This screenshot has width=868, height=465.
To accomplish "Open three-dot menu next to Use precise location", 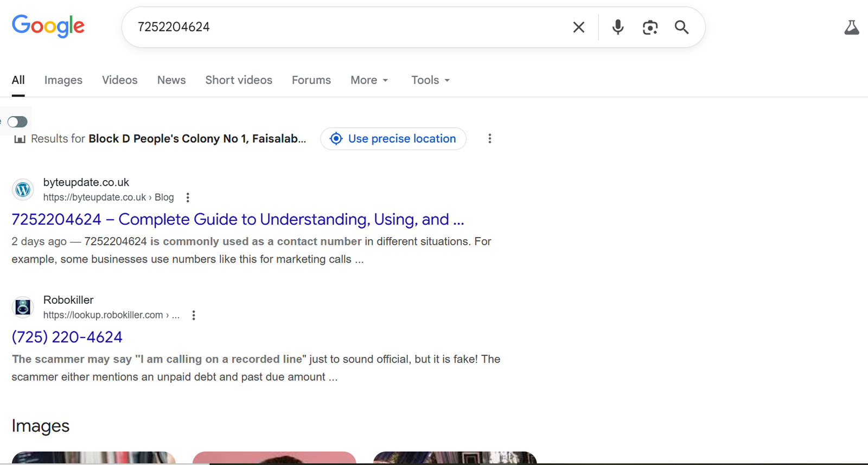I will point(490,139).
